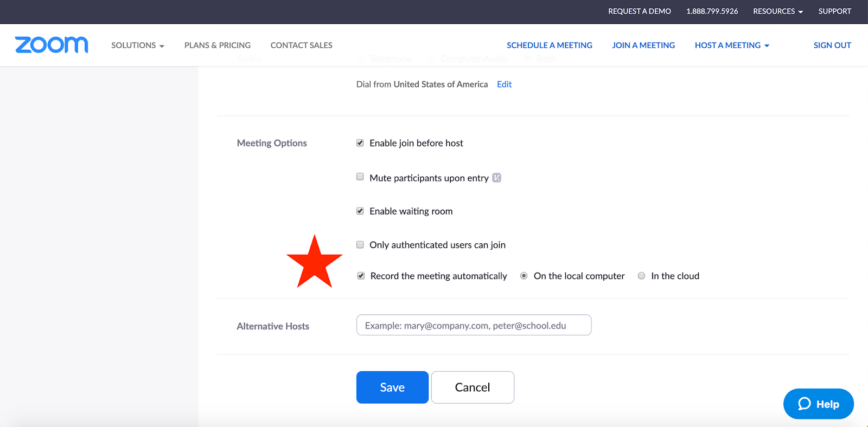Edit the dial-in country
This screenshot has height=427, width=868.
pos(505,85)
